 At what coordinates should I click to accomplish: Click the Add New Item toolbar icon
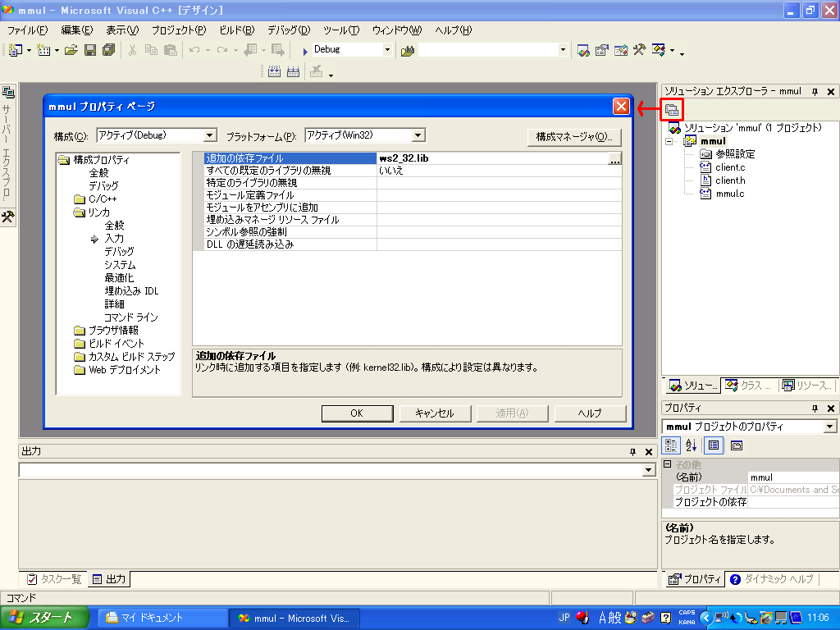click(x=43, y=50)
